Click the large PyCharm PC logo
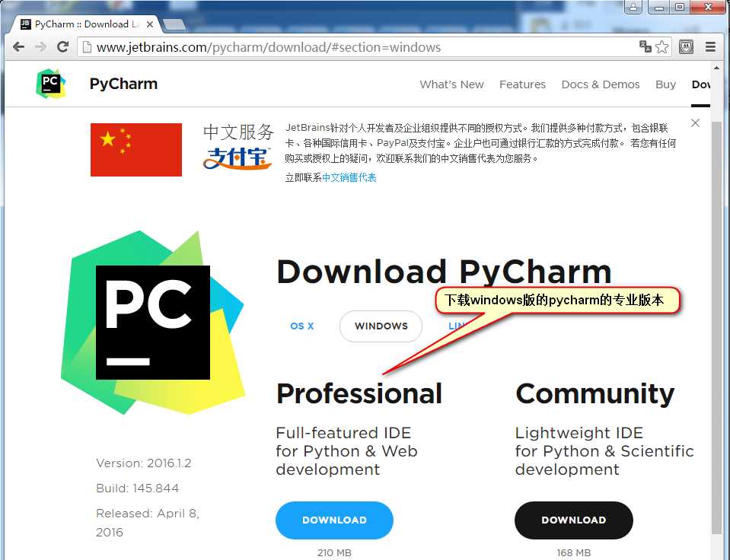Screen dimensions: 730x560 coord(153,322)
